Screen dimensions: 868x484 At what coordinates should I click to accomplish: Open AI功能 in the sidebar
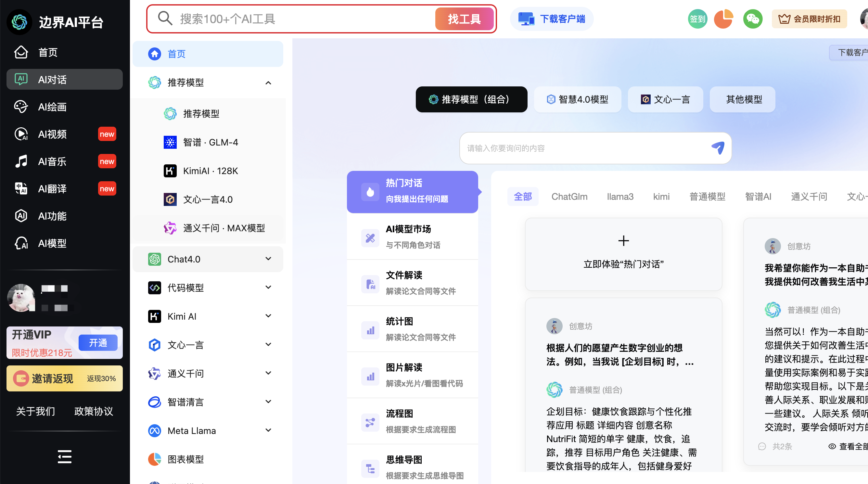(x=64, y=216)
